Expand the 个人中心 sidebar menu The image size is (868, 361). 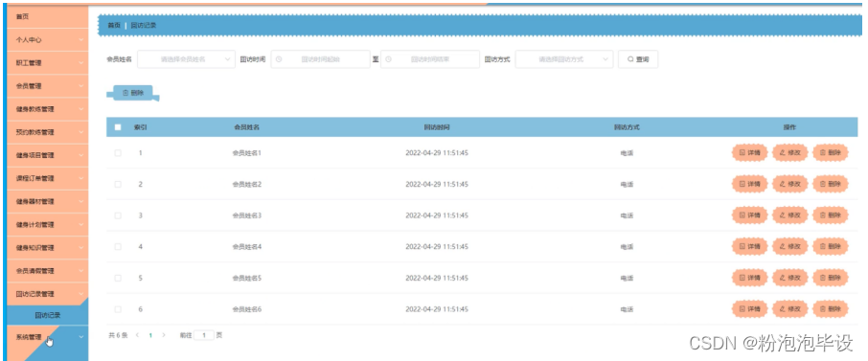coord(47,40)
